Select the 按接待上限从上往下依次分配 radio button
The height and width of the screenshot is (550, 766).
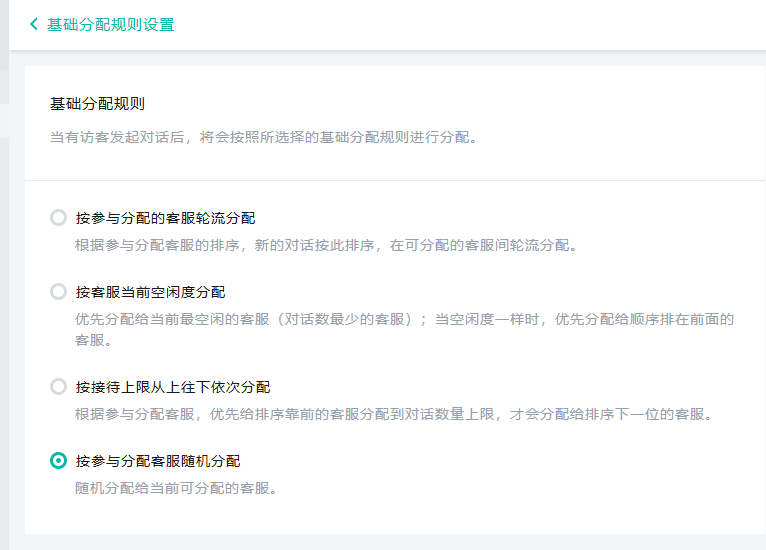click(x=58, y=387)
